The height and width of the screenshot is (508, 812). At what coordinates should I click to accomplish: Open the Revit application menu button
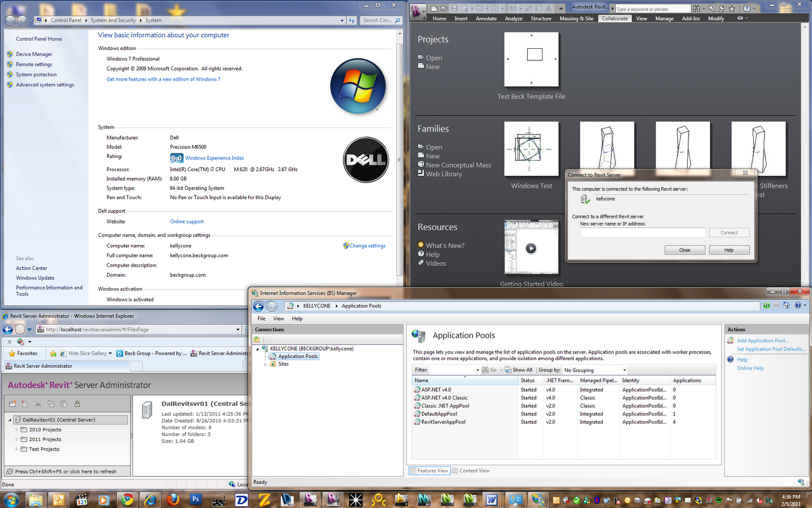417,11
